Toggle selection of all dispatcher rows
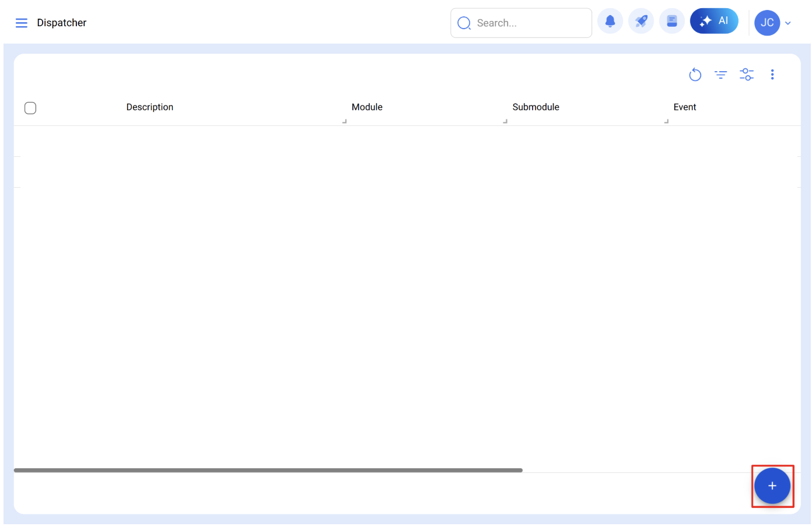This screenshot has width=812, height=526. [x=30, y=108]
